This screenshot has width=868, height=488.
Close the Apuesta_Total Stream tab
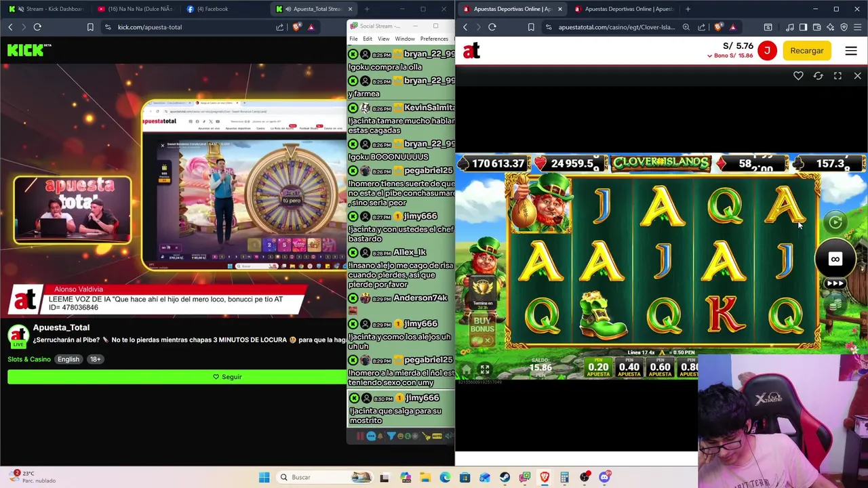click(350, 9)
